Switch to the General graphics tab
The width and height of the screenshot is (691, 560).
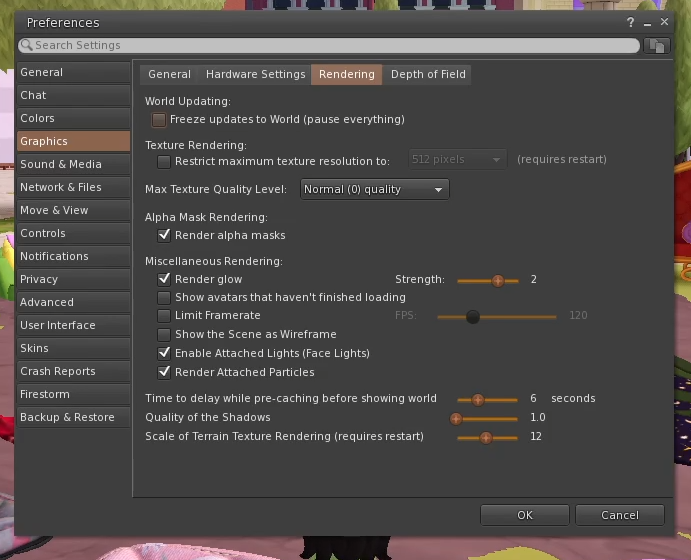coord(169,74)
